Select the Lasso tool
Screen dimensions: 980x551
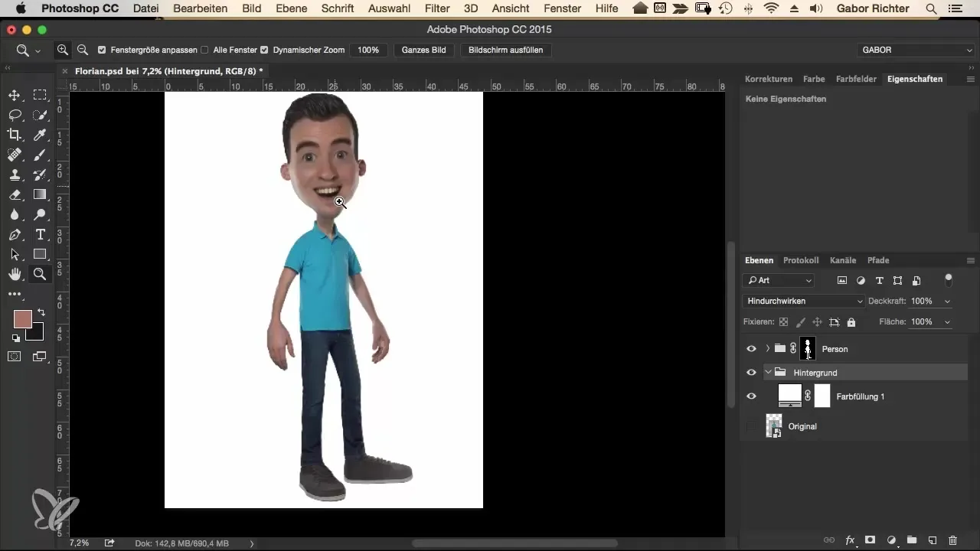(x=15, y=115)
